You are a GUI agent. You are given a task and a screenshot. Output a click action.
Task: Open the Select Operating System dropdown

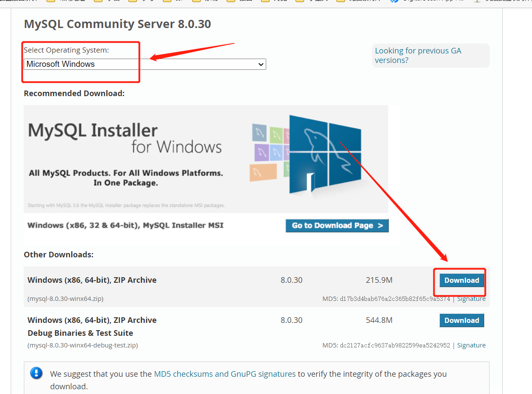click(x=145, y=64)
